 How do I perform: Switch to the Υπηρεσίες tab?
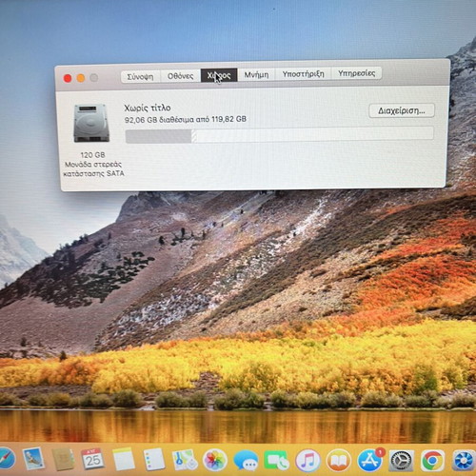point(356,73)
